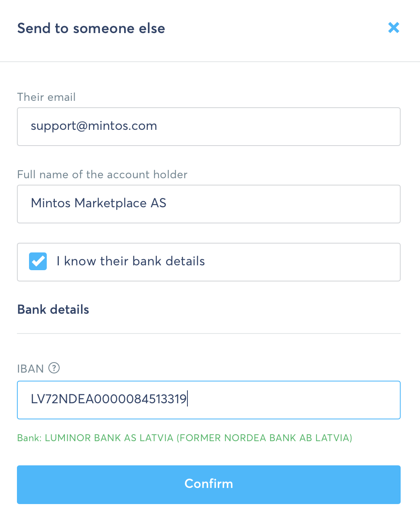Image resolution: width=420 pixels, height=521 pixels.
Task: Focus the Their email input field
Action: (x=209, y=127)
